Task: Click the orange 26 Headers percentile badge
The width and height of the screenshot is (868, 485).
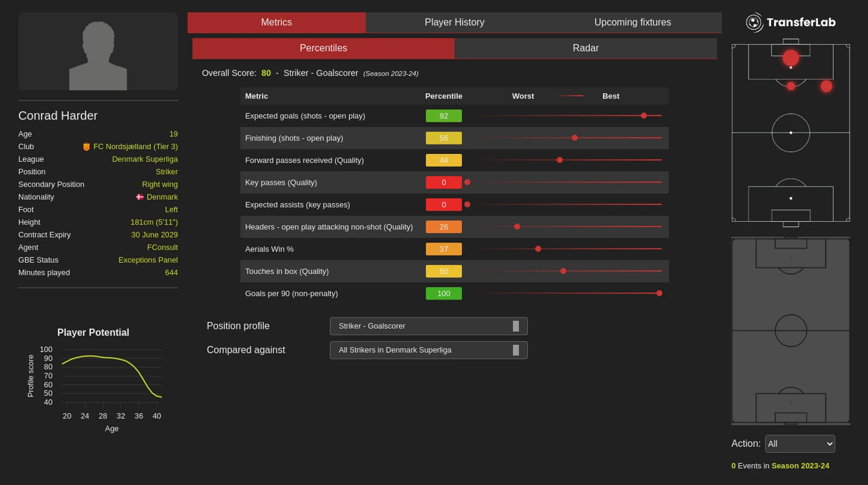Action: click(x=444, y=227)
